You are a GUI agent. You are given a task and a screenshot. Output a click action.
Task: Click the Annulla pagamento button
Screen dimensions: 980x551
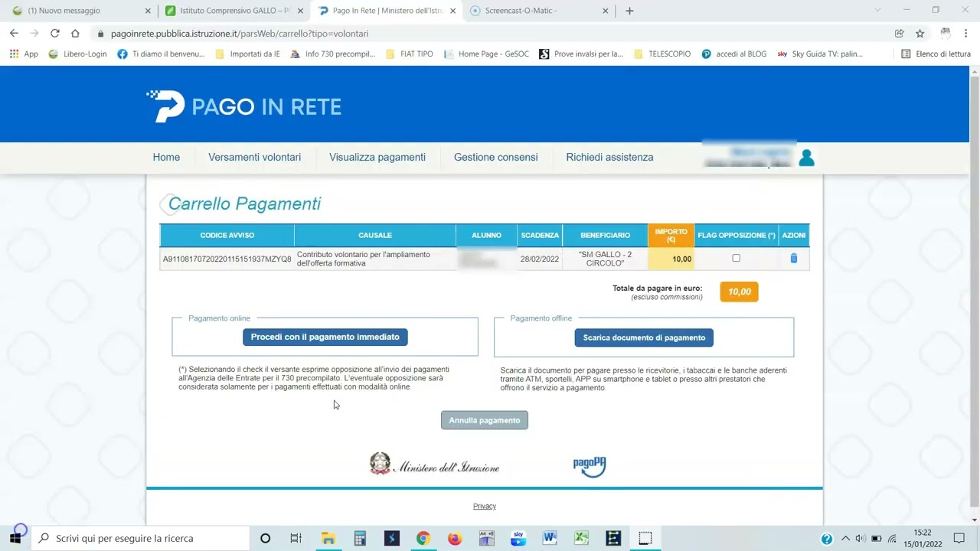tap(485, 420)
